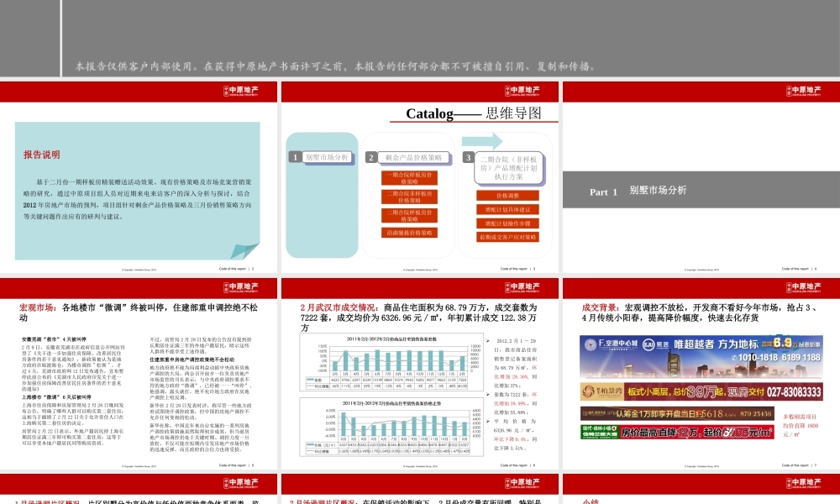Click the red 成交背景 label

click(x=600, y=307)
